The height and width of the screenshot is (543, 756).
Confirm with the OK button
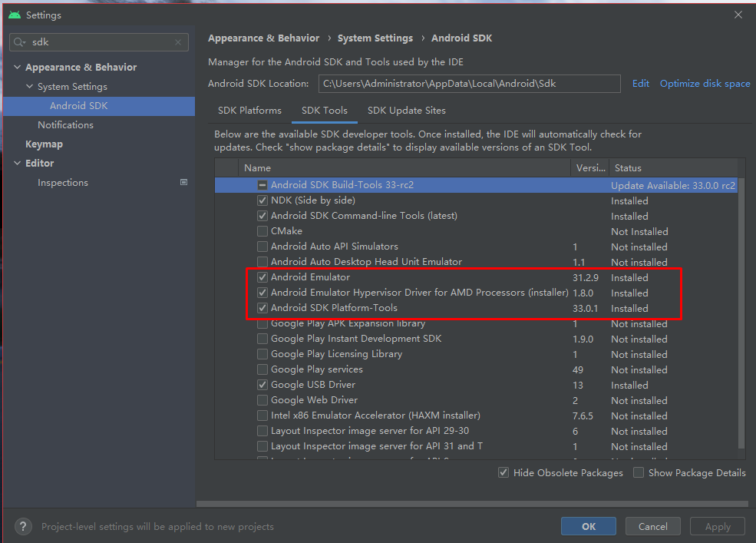588,526
